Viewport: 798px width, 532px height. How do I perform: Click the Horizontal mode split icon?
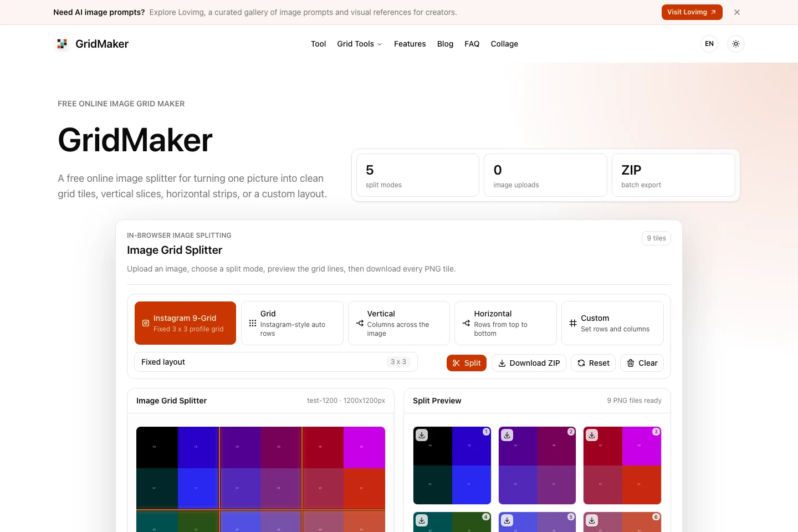466,323
